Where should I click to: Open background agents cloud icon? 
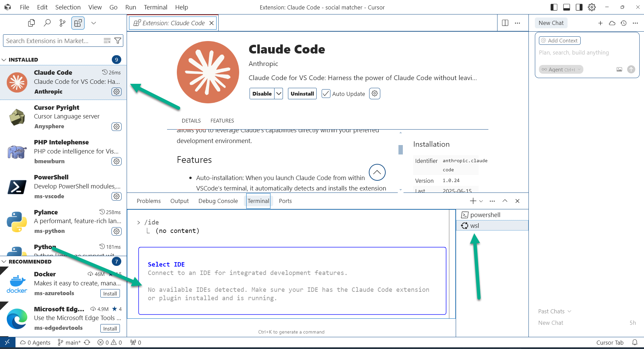point(612,23)
